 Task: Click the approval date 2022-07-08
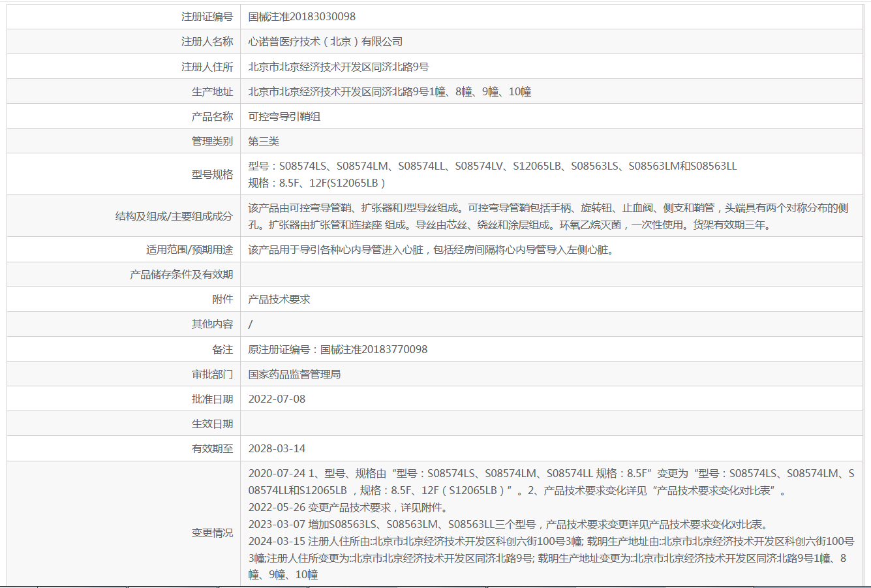tap(277, 399)
